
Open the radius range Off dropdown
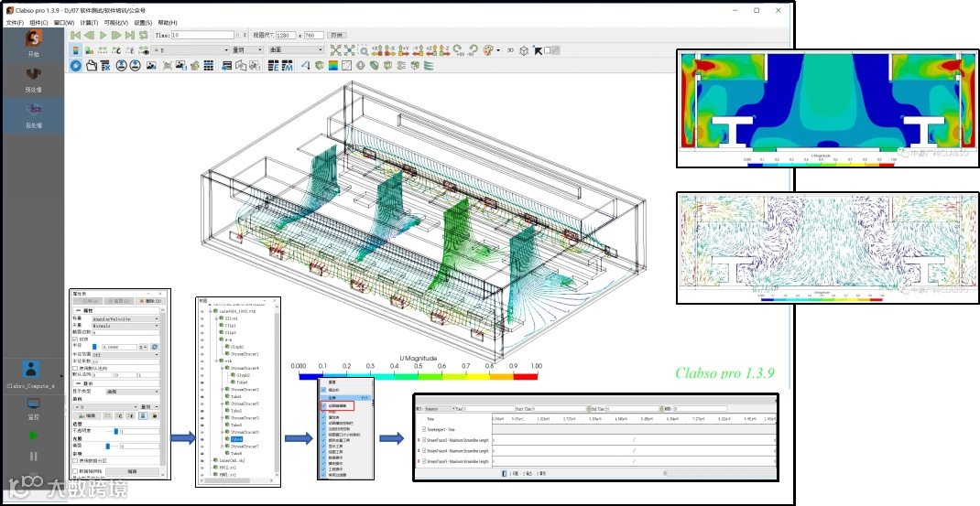[x=125, y=354]
